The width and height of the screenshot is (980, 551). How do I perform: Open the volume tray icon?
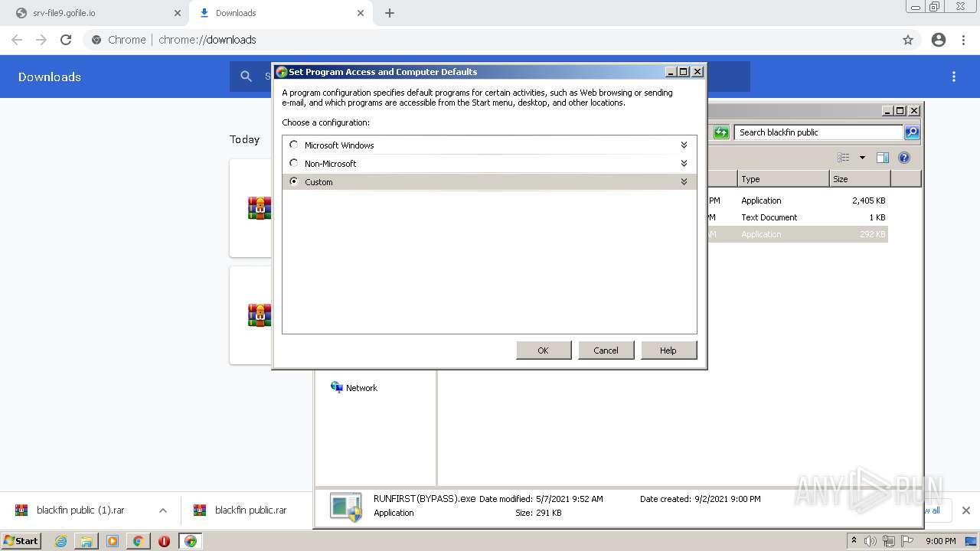coord(870,541)
